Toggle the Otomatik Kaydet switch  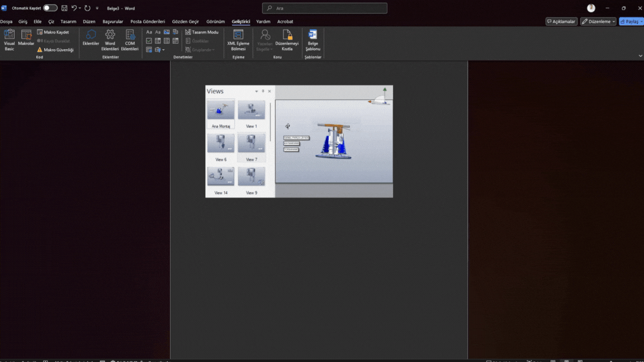(x=50, y=8)
